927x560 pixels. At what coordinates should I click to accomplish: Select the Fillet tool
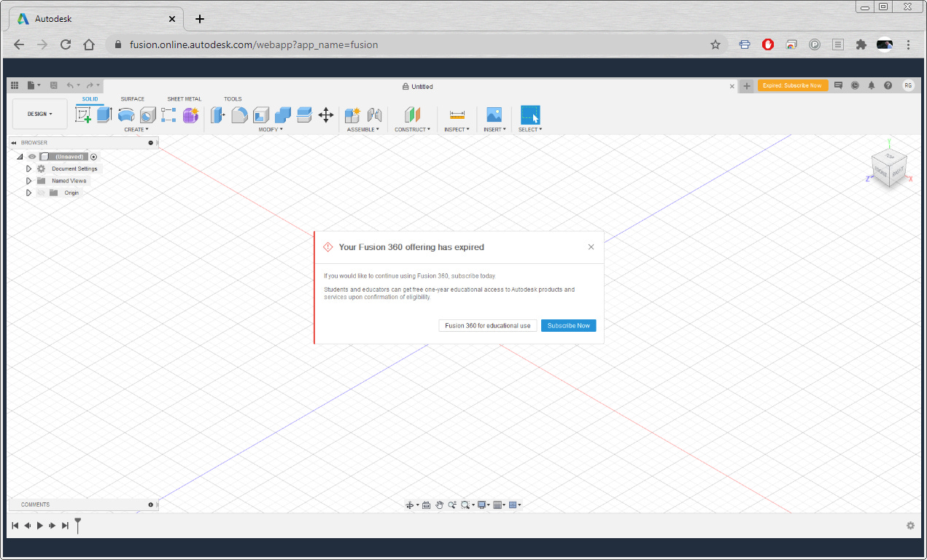point(240,115)
